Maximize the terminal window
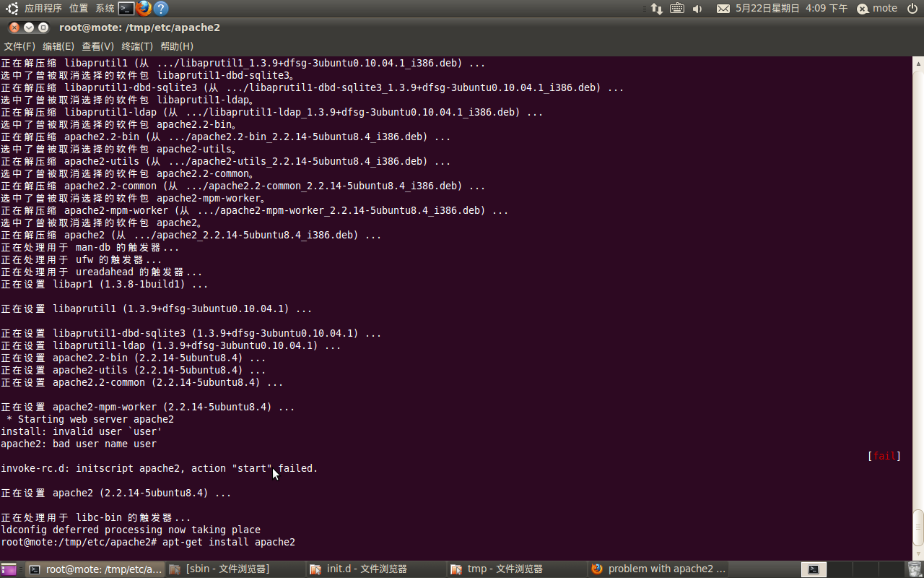Image resolution: width=924 pixels, height=578 pixels. click(x=43, y=27)
